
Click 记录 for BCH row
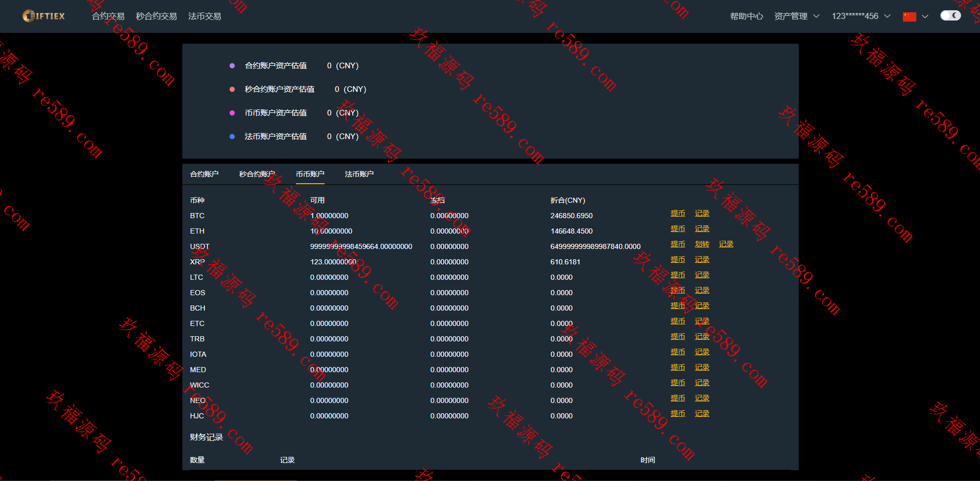pyautogui.click(x=702, y=305)
